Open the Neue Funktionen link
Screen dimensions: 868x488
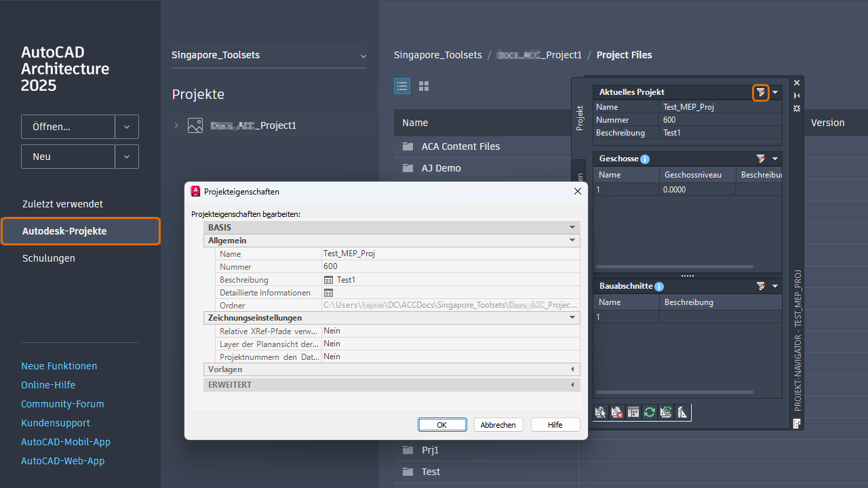coord(59,366)
